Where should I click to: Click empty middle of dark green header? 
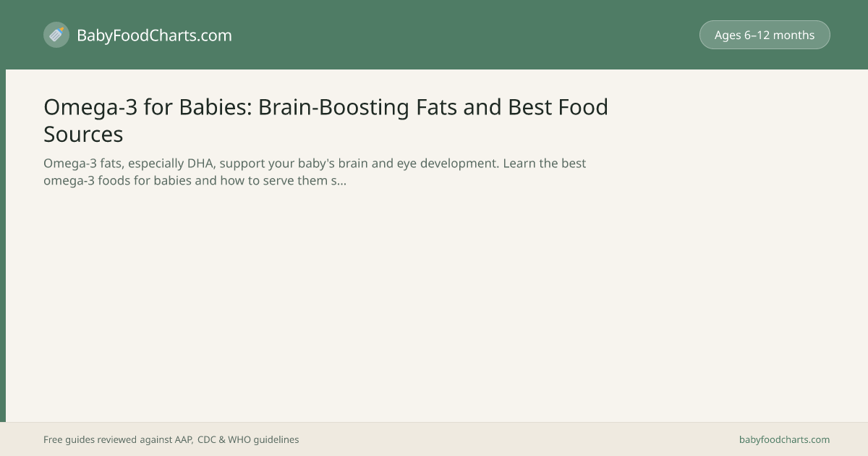pos(463,35)
